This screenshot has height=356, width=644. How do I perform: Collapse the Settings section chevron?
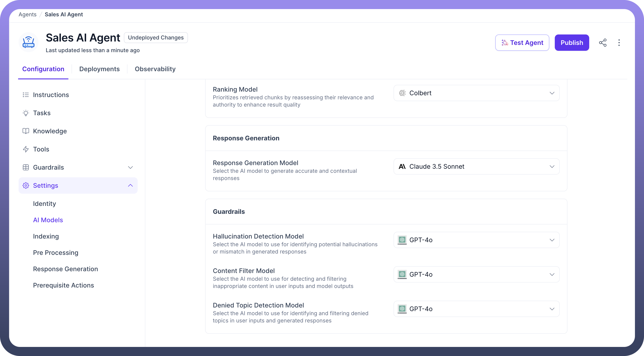pos(130,185)
